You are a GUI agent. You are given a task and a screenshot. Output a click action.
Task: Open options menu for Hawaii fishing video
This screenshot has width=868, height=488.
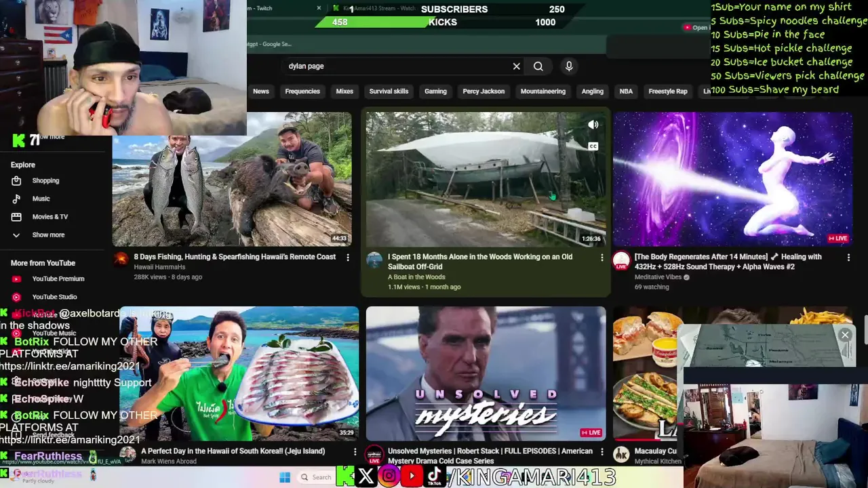348,258
